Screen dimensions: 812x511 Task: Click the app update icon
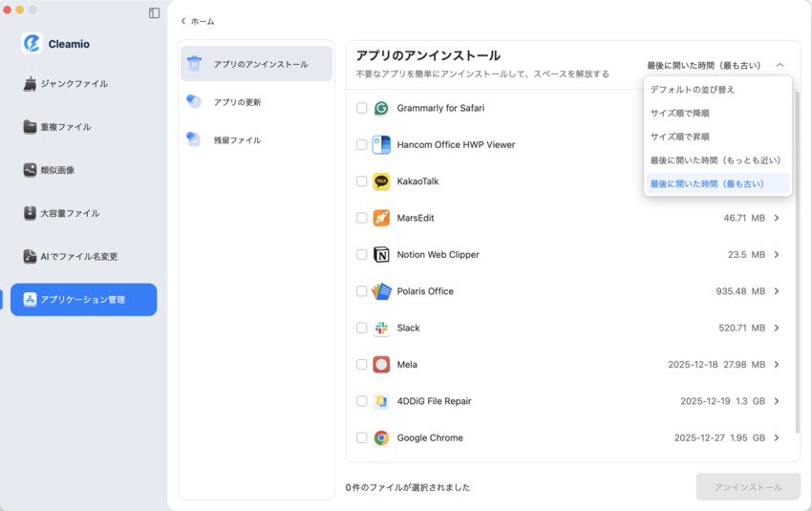coord(194,101)
